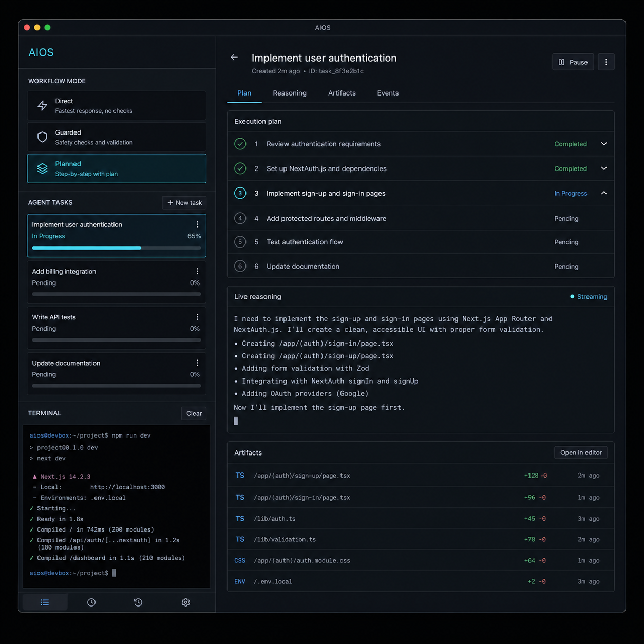
Task: Collapse step 3 sign-up and sign-in pages
Action: click(604, 193)
